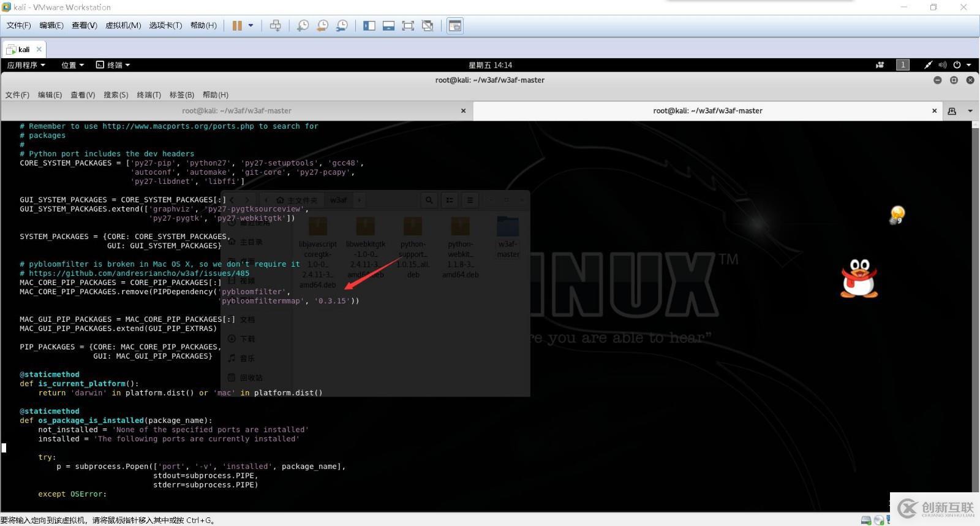Close the terminal window
Image resolution: width=980 pixels, height=526 pixels.
tap(970, 80)
